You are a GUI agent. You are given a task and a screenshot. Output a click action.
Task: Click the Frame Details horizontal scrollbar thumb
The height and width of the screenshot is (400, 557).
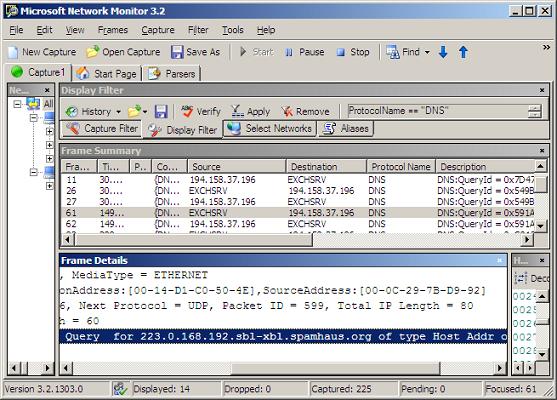(335, 368)
